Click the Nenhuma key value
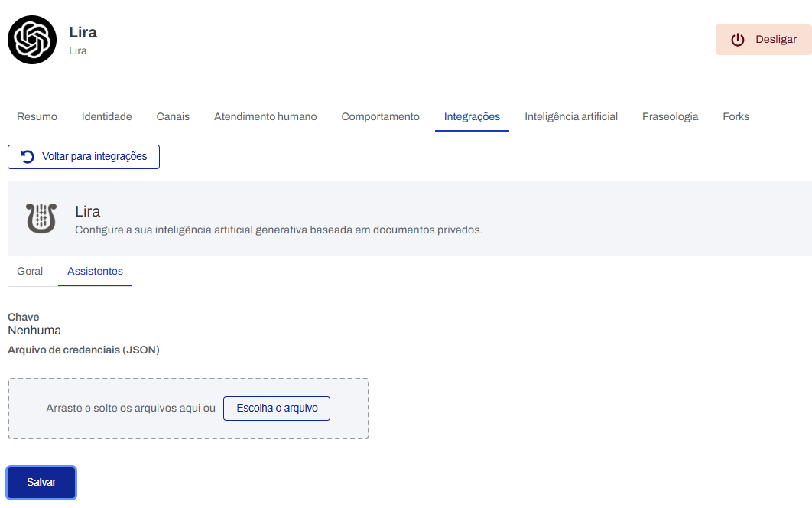 click(x=34, y=331)
